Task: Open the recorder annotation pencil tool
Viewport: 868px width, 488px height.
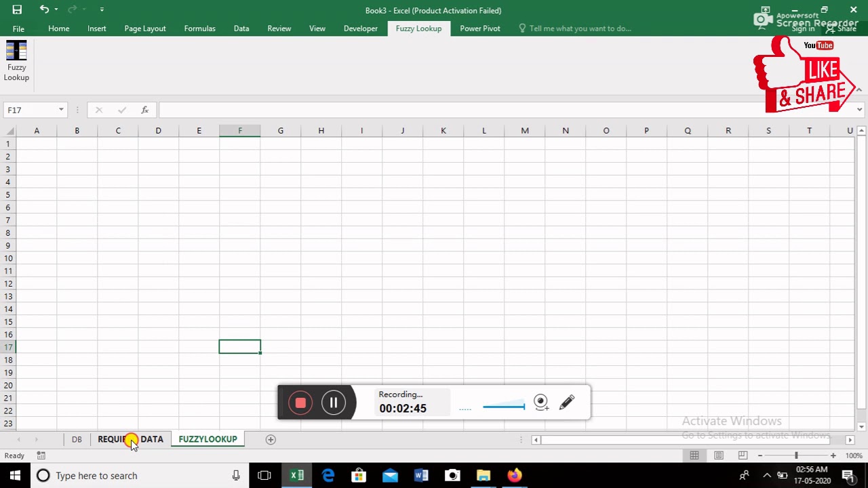Action: tap(567, 403)
